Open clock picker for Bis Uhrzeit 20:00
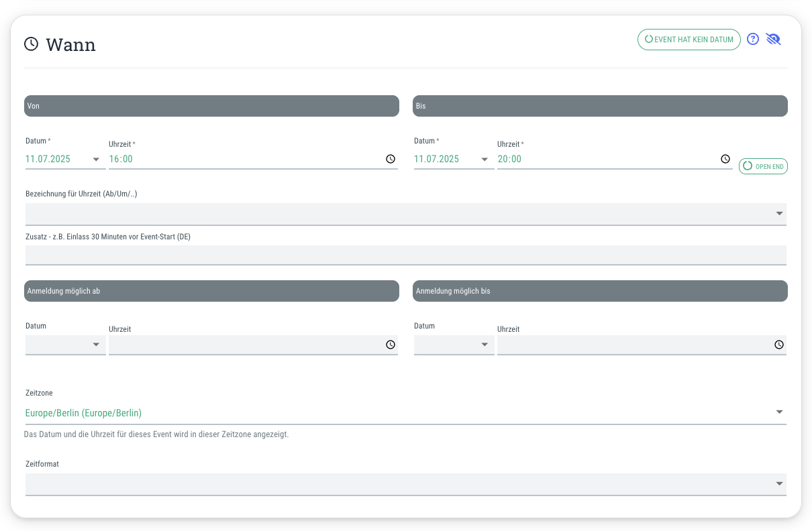Viewport: 812px width, 531px height. point(725,159)
